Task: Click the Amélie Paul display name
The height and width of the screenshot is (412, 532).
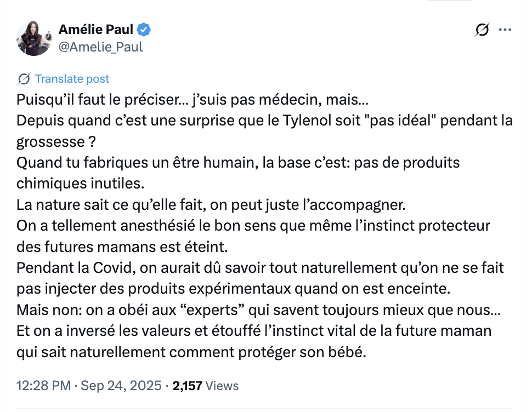Action: point(95,30)
